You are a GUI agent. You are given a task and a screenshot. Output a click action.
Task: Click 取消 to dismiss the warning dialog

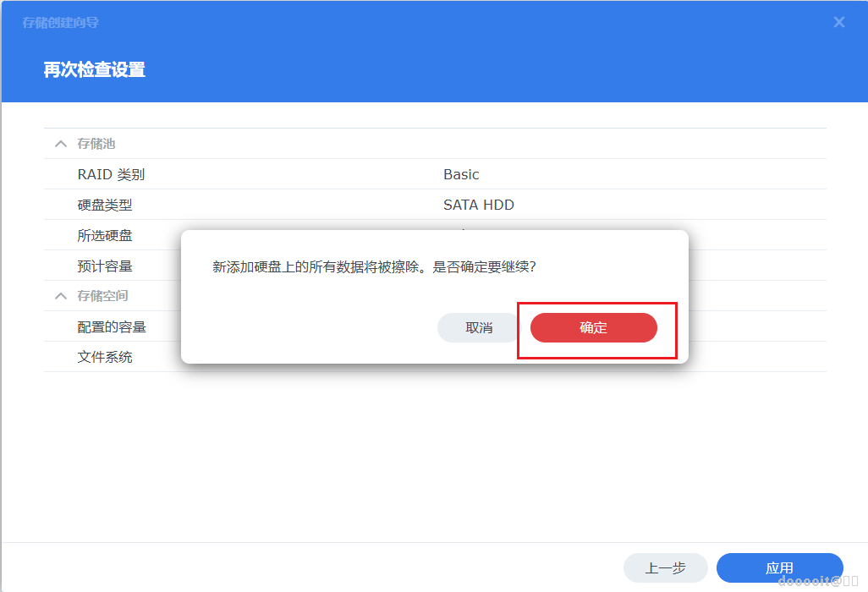coord(478,327)
